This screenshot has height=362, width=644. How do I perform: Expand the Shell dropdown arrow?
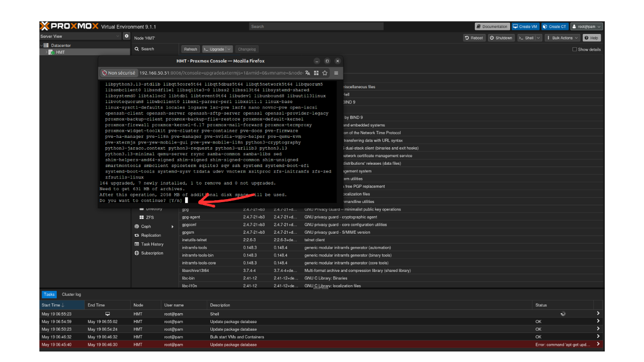(538, 38)
